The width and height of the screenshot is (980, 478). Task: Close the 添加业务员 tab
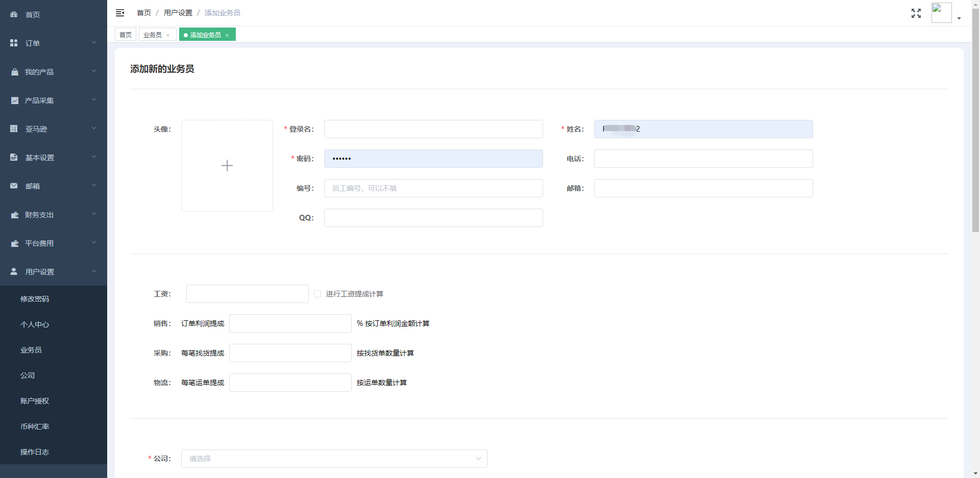(x=227, y=35)
